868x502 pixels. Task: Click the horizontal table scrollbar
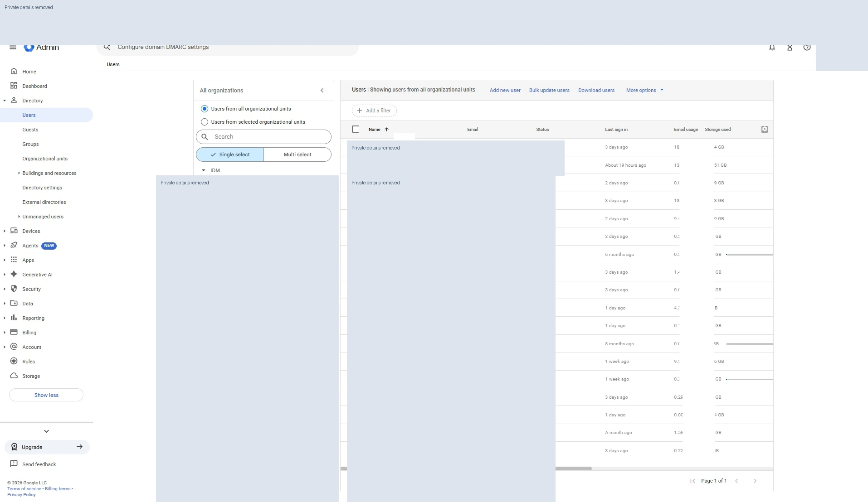[573, 468]
